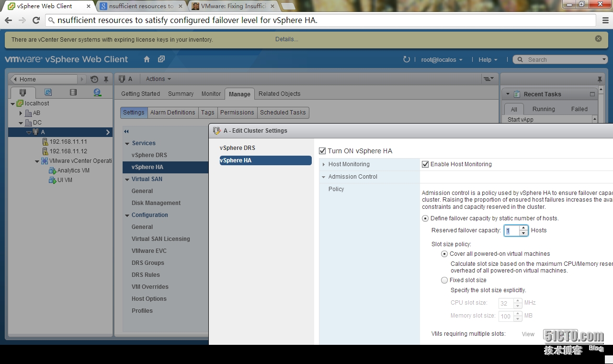Screen dimensions: 613x364
Task: Decrease the reserved failover capacity stepper
Action: click(x=523, y=233)
